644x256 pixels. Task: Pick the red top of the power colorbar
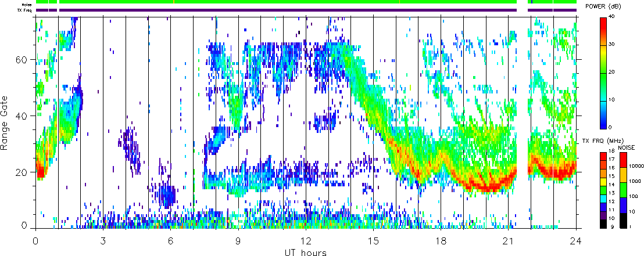click(x=603, y=24)
